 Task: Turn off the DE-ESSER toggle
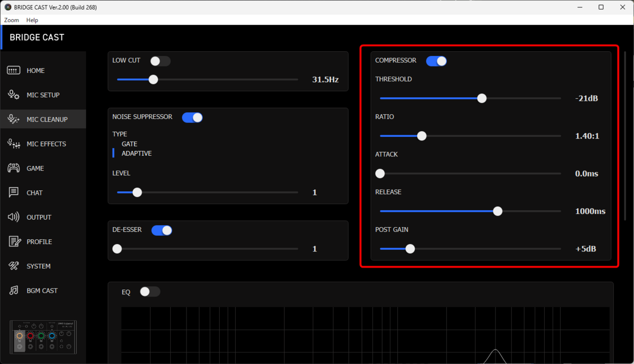pos(162,230)
